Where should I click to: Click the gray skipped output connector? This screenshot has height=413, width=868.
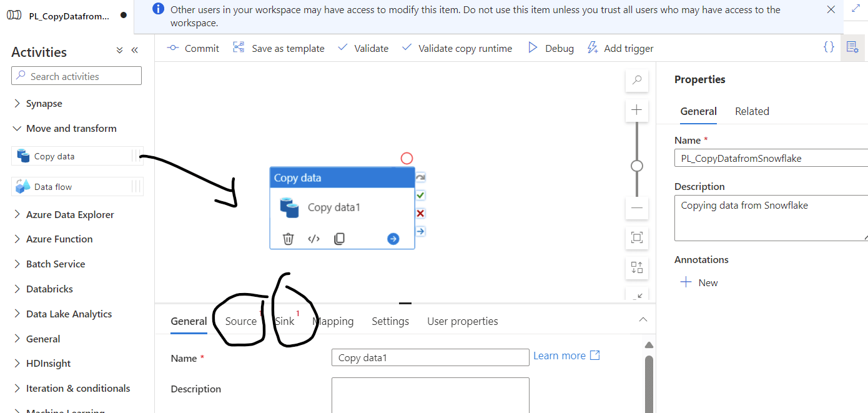(420, 177)
